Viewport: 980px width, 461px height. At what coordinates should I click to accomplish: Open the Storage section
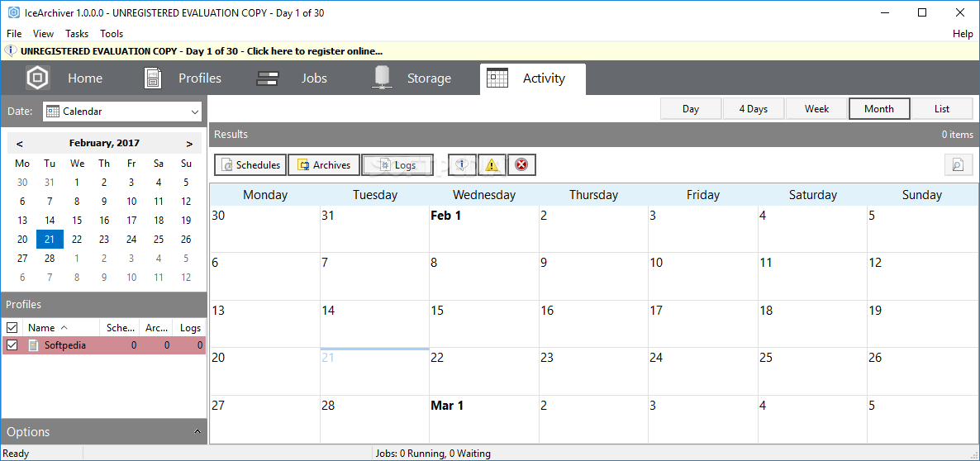coord(411,78)
